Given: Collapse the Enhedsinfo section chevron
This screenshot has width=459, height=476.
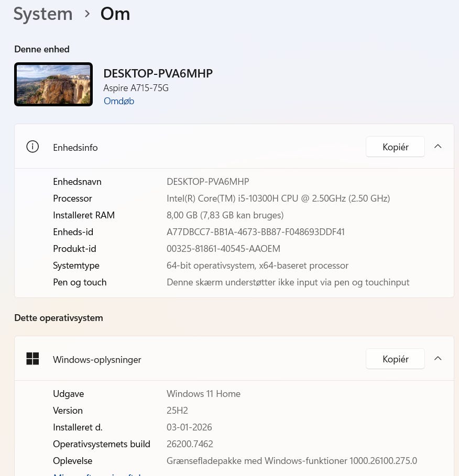Looking at the screenshot, I should coord(438,147).
